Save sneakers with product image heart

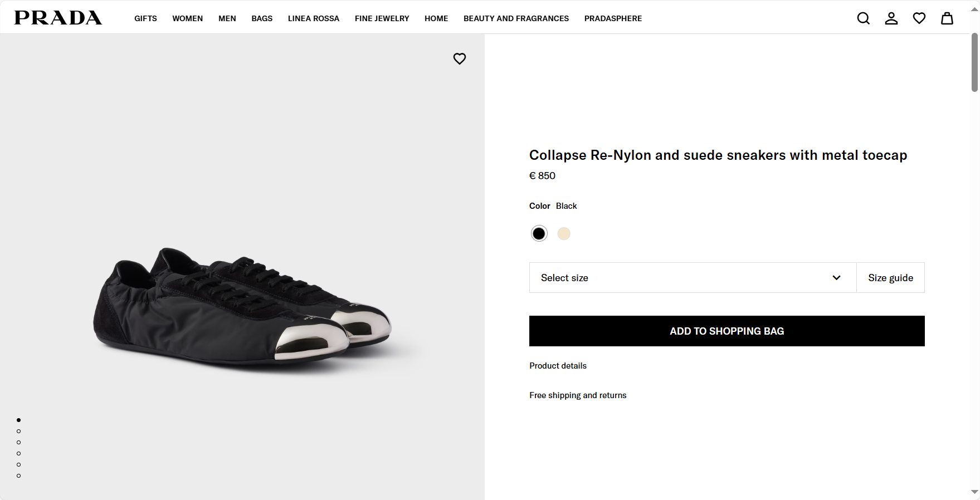pos(459,58)
